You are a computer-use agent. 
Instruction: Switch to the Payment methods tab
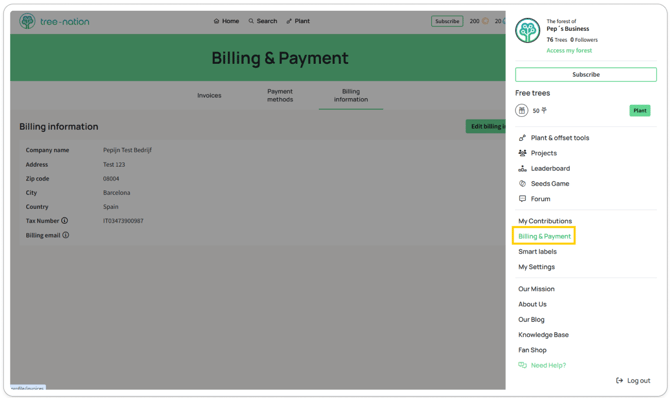click(x=280, y=95)
